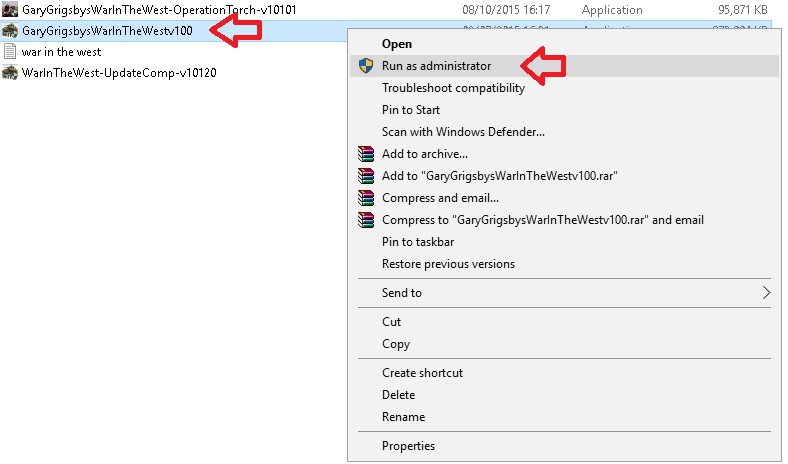The width and height of the screenshot is (788, 464).
Task: Expand the Send to submenu arrow
Action: pos(766,293)
